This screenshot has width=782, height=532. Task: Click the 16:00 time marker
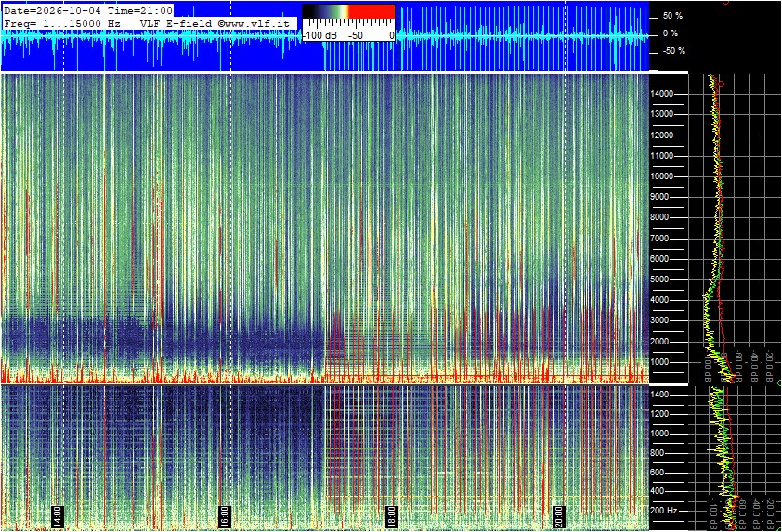pos(225,516)
